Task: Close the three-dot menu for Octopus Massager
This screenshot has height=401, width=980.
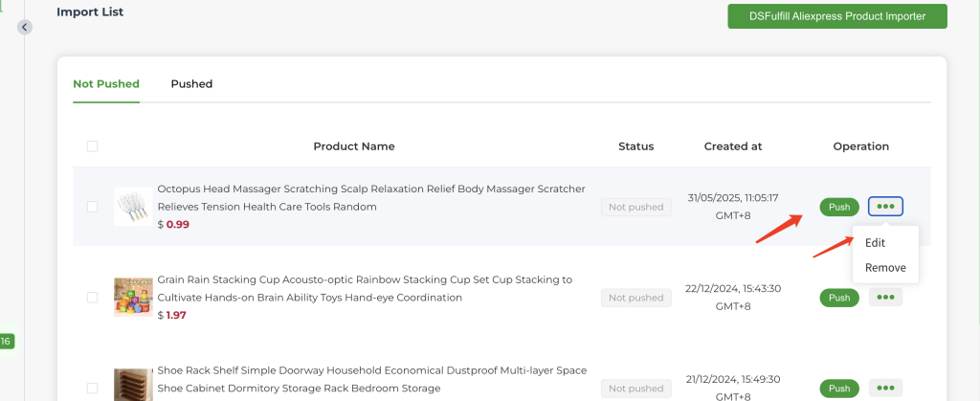Action: 885,207
